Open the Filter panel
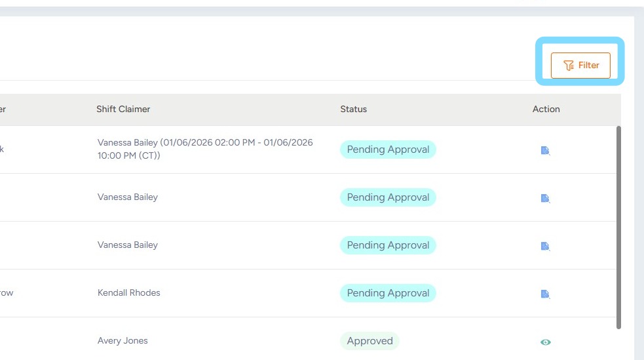Screen dimensions: 644x360 click(x=580, y=66)
